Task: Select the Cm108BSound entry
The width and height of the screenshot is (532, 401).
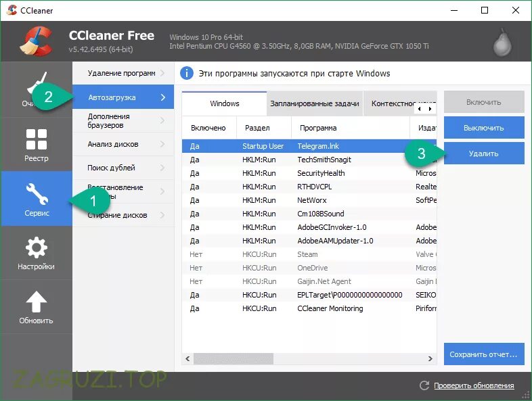Action: (309, 214)
